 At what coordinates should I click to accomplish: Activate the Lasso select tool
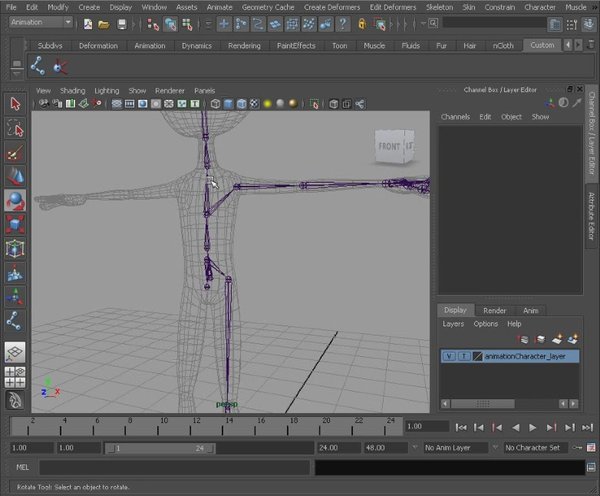[15, 128]
